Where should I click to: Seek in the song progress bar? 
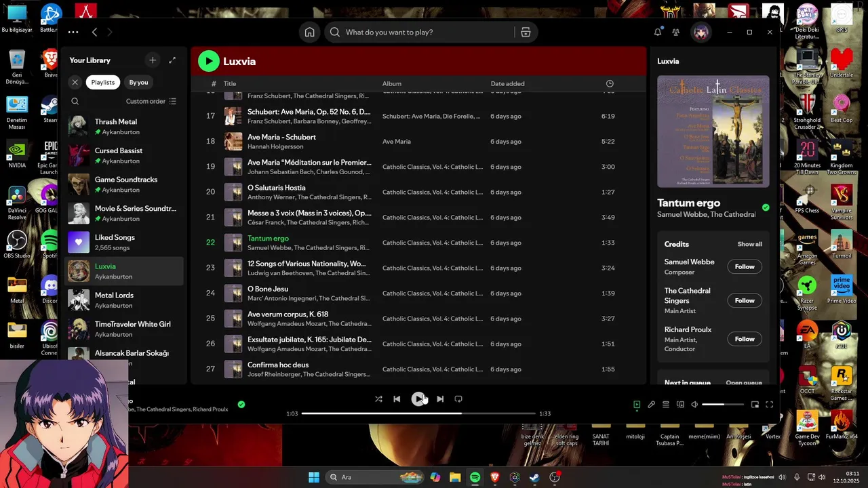(418, 413)
